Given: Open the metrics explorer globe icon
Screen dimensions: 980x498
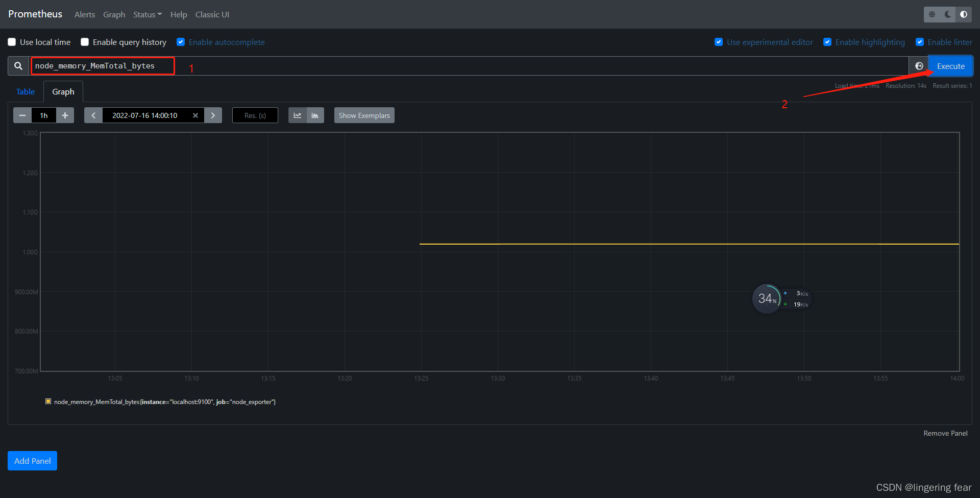Looking at the screenshot, I should point(920,65).
